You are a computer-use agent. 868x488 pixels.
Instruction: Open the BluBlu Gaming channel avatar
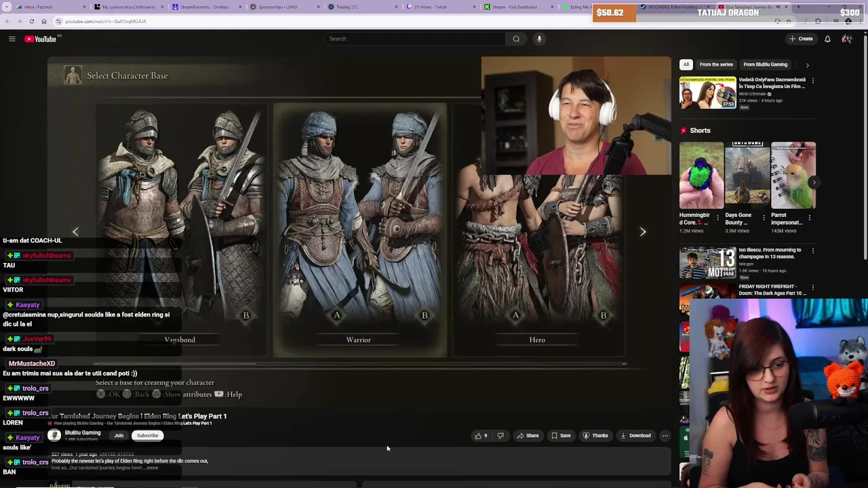pyautogui.click(x=54, y=435)
